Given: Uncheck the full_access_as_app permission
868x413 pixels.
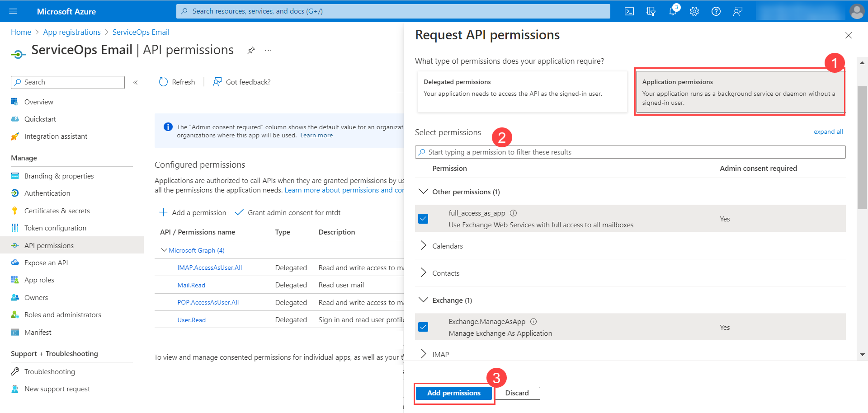Looking at the screenshot, I should tap(423, 218).
